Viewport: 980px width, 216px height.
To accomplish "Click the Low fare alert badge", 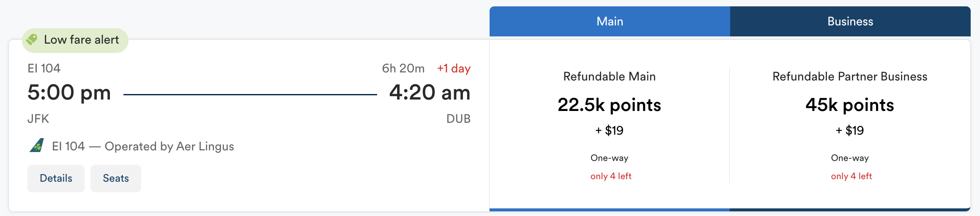I will [x=75, y=40].
